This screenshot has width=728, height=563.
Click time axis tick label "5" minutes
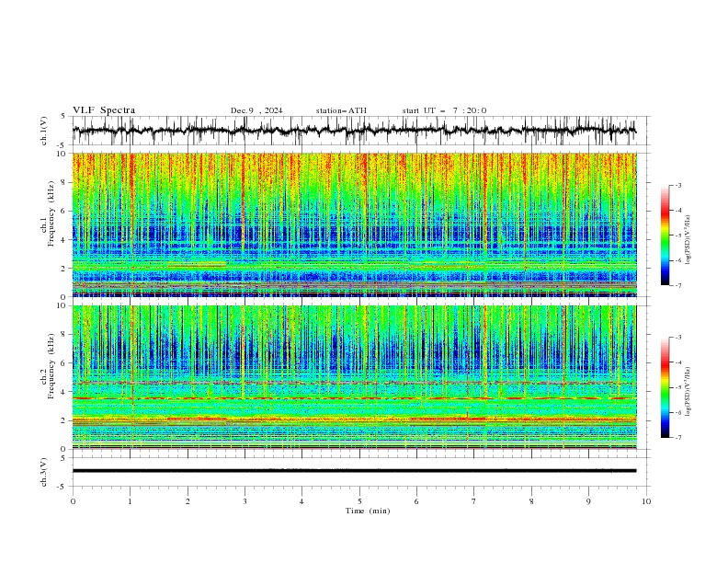pyautogui.click(x=359, y=501)
